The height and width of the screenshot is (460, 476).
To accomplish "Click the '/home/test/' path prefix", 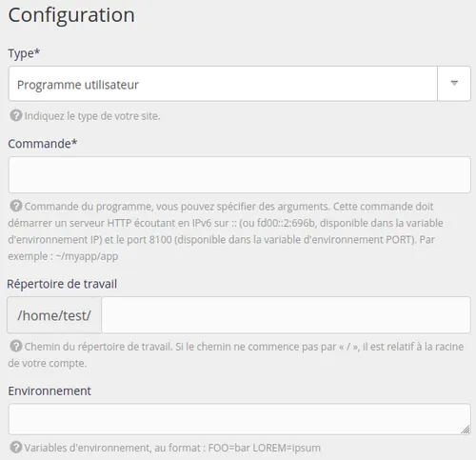I will click(54, 315).
